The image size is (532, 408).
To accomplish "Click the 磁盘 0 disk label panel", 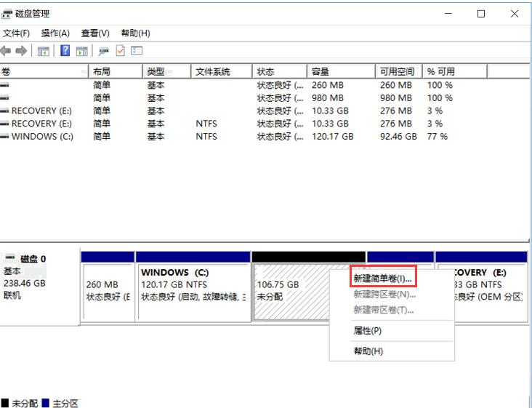I will coord(40,286).
